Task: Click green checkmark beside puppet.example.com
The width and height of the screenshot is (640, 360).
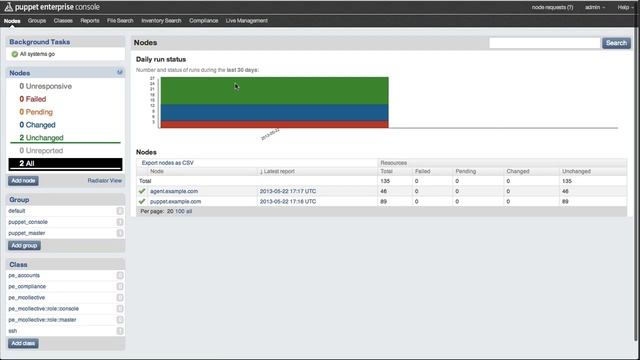Action: tap(142, 201)
